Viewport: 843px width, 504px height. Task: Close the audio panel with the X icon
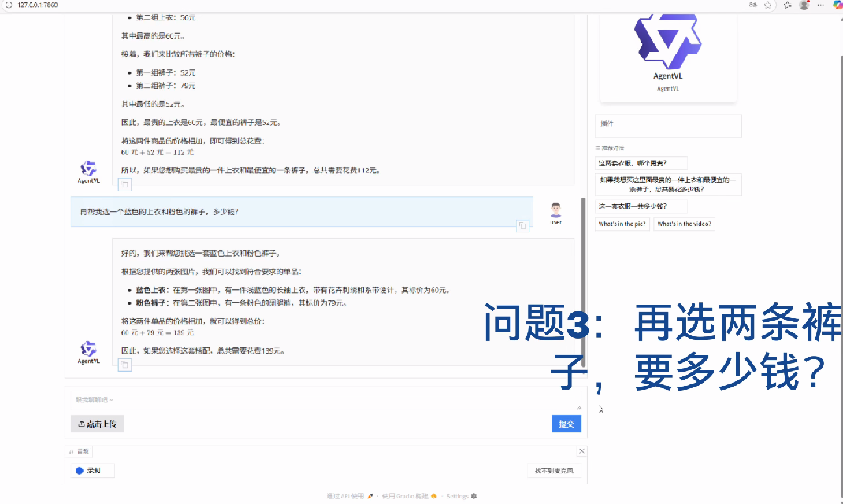pyautogui.click(x=582, y=451)
